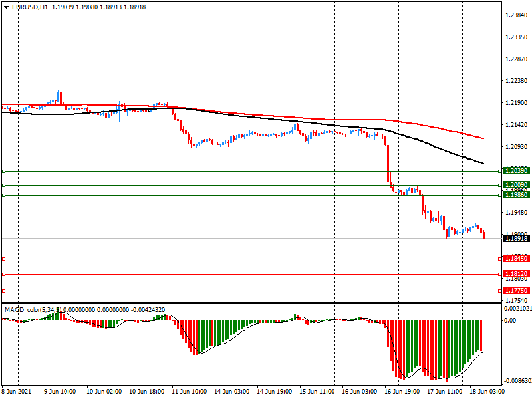The height and width of the screenshot is (399, 532).
Task: Select the 1.18450 red level label
Action: (x=516, y=259)
